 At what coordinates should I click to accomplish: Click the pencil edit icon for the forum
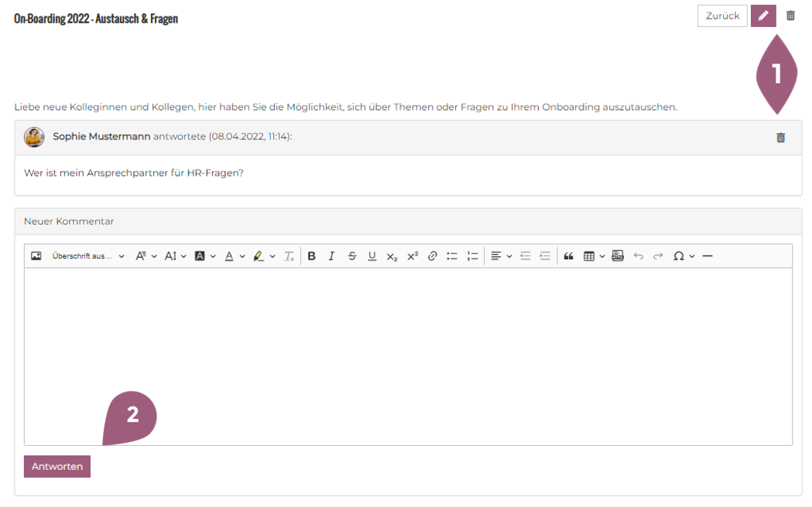click(x=763, y=15)
